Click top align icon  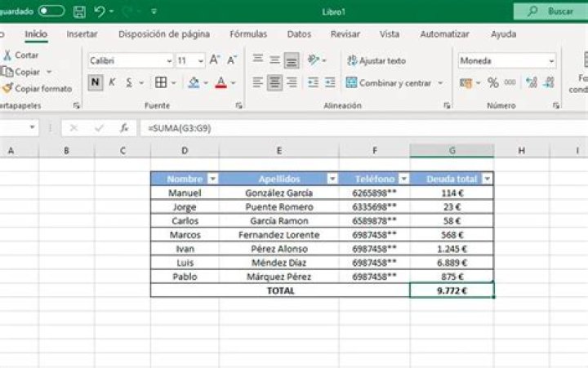pos(257,60)
